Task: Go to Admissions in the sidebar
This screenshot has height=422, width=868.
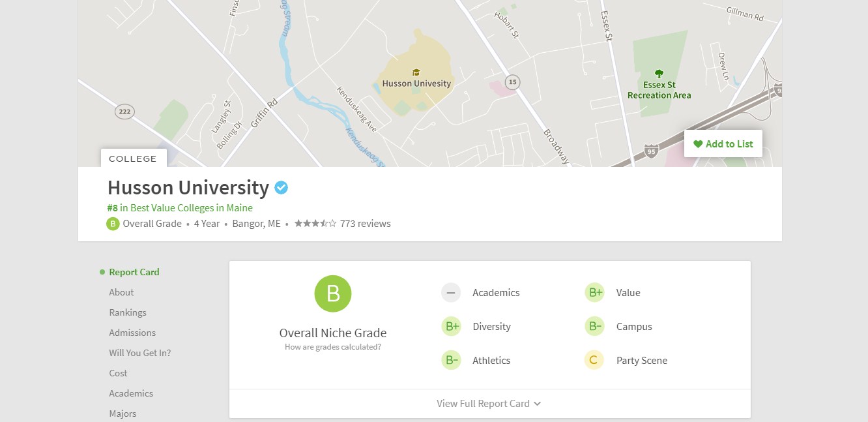Action: (132, 333)
